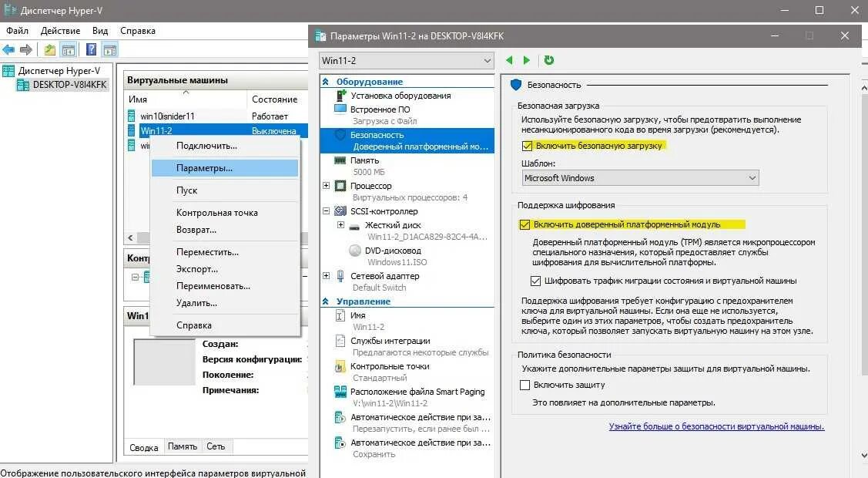
Task: Click the Имя settings icon
Action: (340, 315)
